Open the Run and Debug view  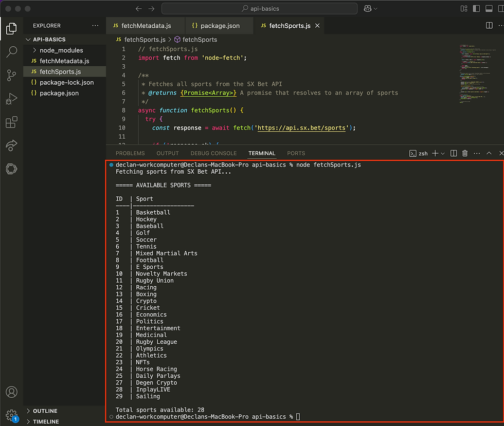[11, 99]
